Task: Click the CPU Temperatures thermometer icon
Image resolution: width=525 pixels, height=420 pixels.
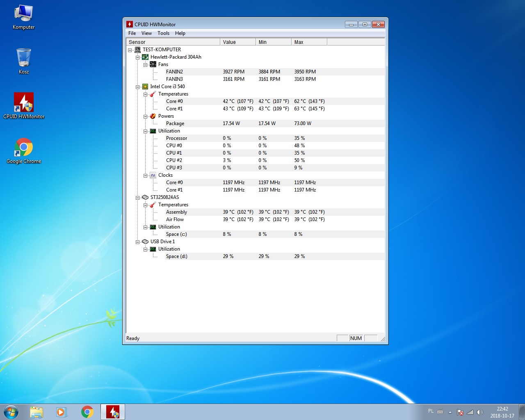Action: click(153, 94)
